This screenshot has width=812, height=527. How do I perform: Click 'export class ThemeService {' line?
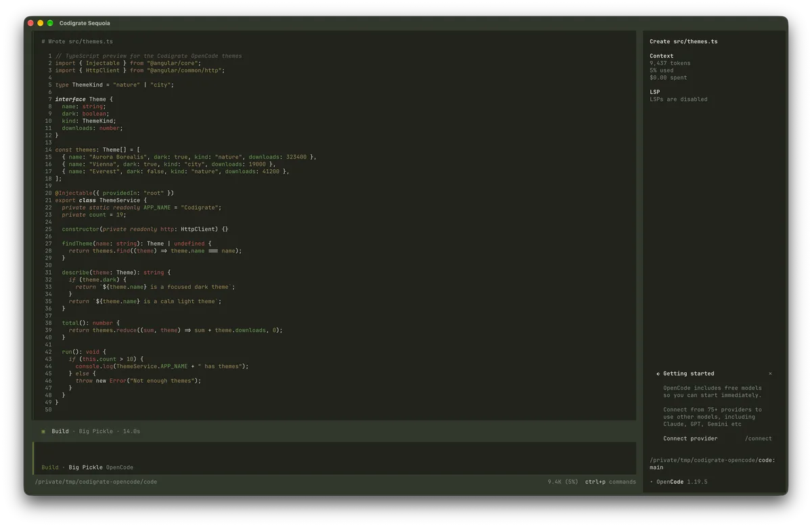coord(101,200)
